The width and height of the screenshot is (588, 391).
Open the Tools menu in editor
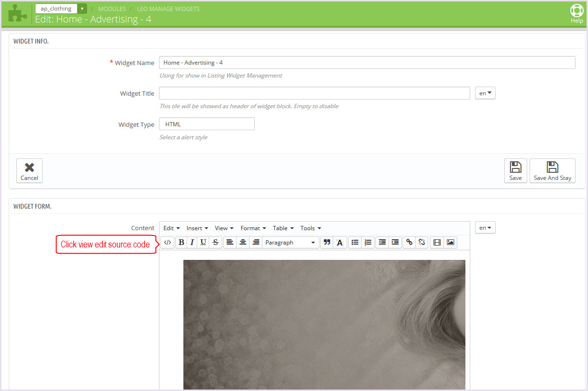point(311,228)
